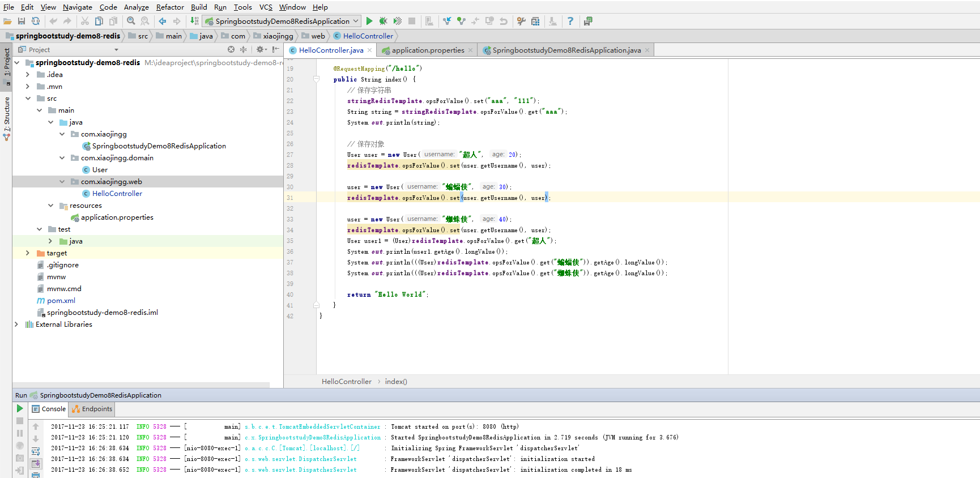Click the Undo toolbar icon
Viewport: 980px width, 478px height.
click(53, 21)
